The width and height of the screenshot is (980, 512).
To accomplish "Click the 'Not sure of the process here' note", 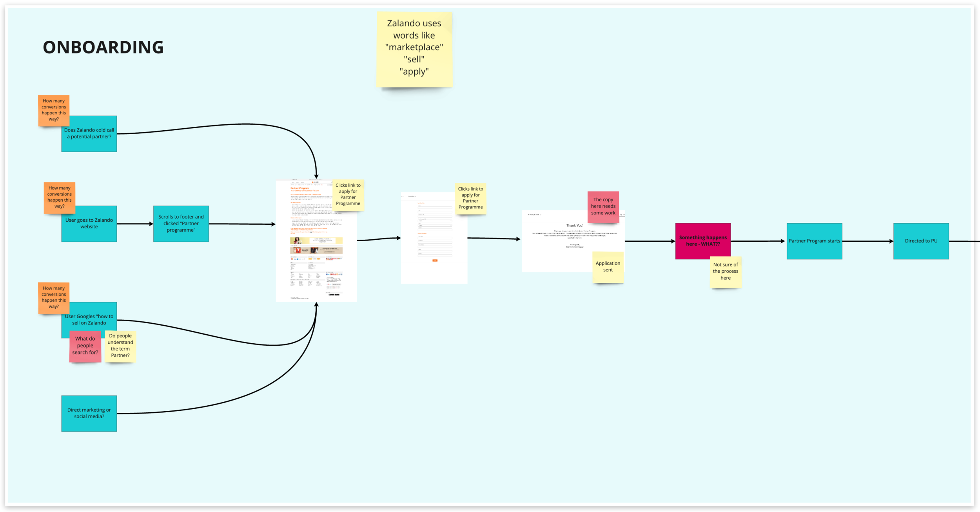I will tap(726, 272).
